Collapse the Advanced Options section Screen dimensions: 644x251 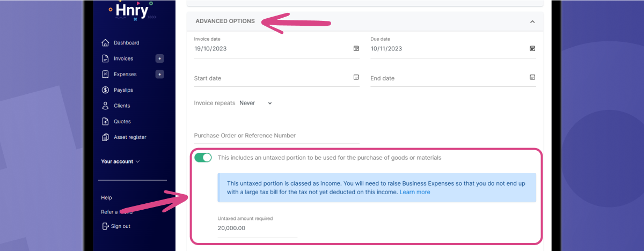[532, 21]
